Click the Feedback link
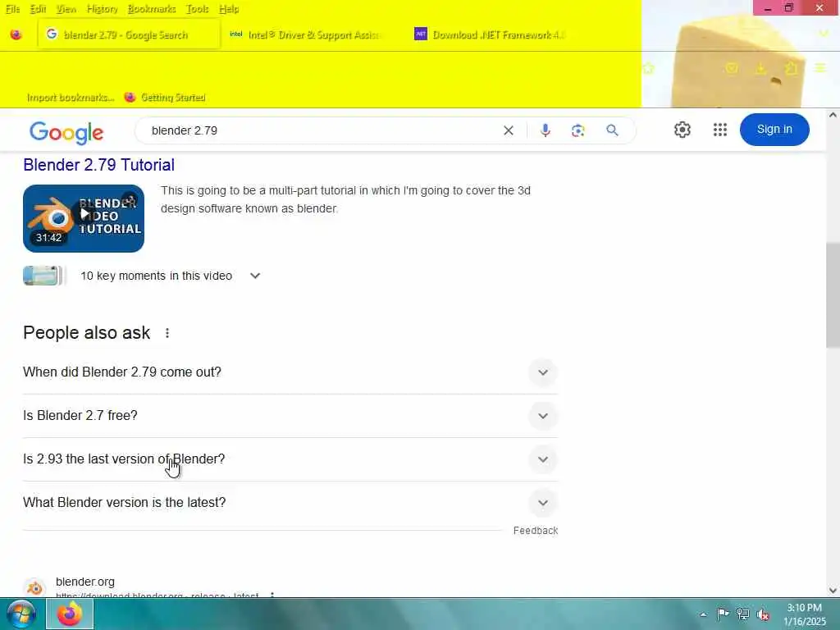This screenshot has height=630, width=840. coord(535,531)
